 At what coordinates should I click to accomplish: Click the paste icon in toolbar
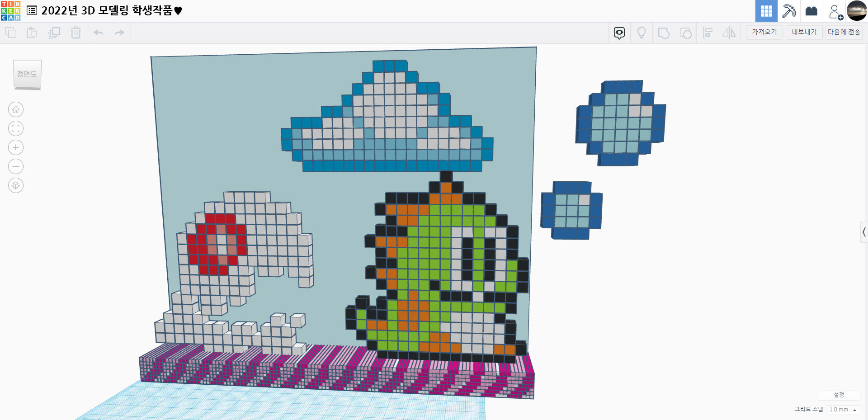coord(32,33)
